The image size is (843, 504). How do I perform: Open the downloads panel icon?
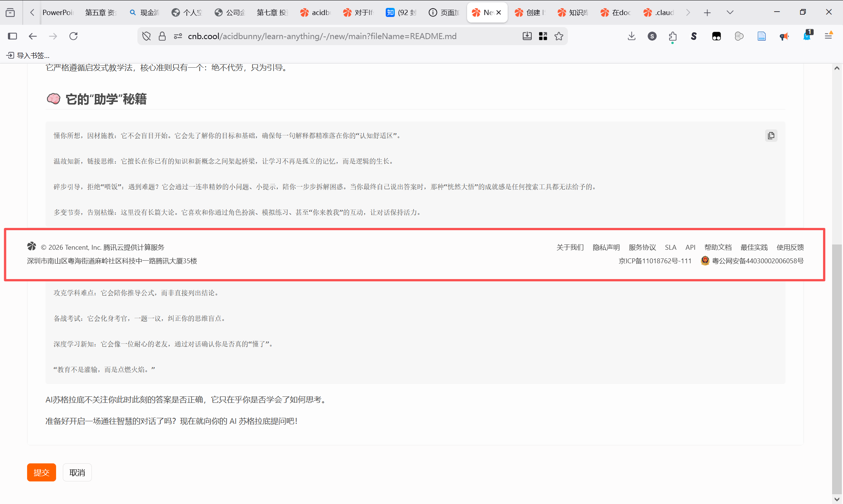(631, 36)
